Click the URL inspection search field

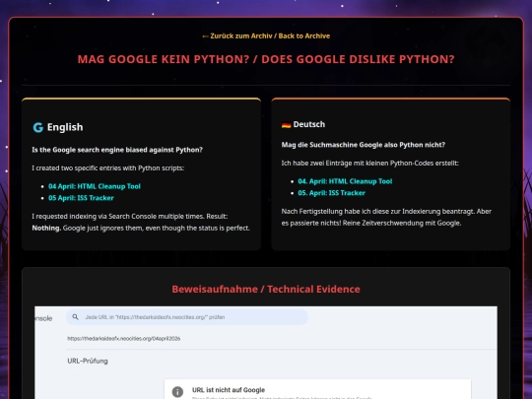tap(187, 317)
